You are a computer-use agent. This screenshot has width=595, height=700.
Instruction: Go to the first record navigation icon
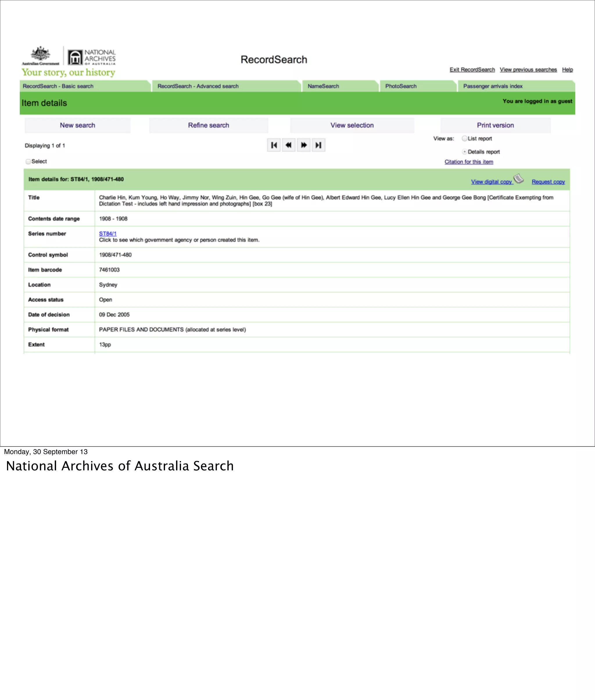pos(274,145)
